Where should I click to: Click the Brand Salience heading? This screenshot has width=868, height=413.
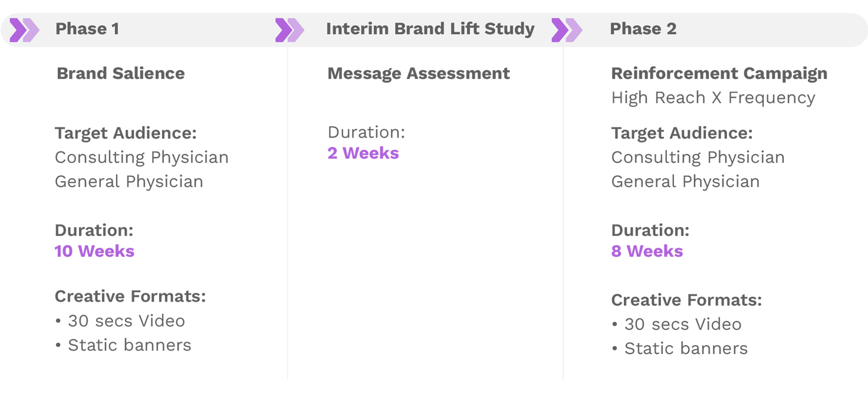121,74
